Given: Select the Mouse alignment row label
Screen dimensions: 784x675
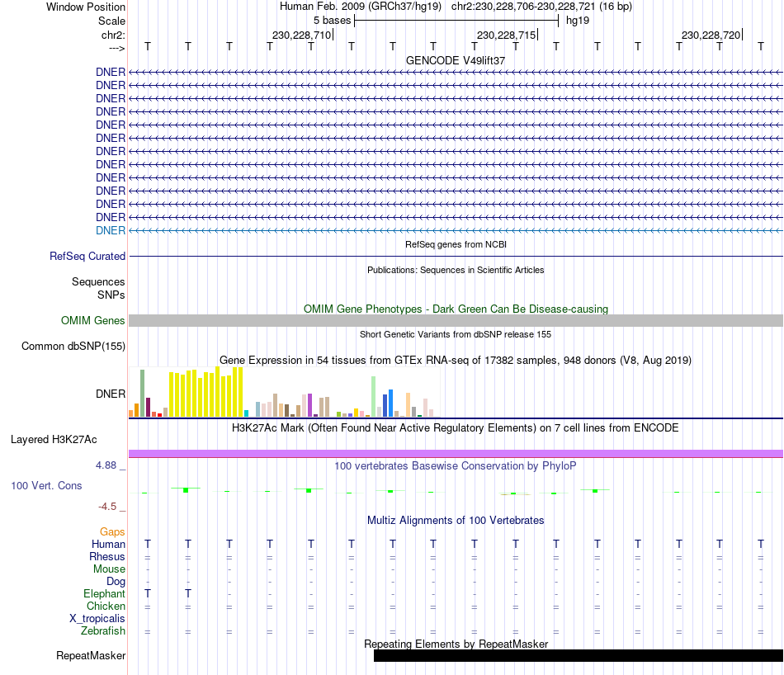Looking at the screenshot, I should pos(109,569).
